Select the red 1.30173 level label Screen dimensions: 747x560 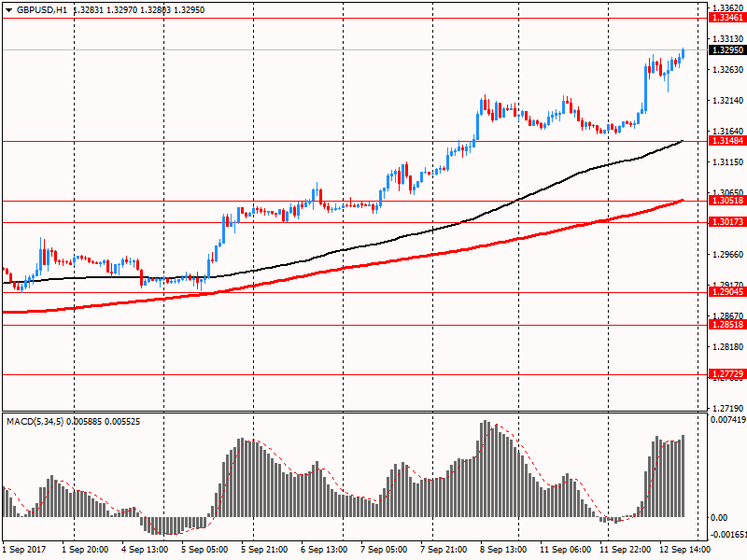pos(727,222)
